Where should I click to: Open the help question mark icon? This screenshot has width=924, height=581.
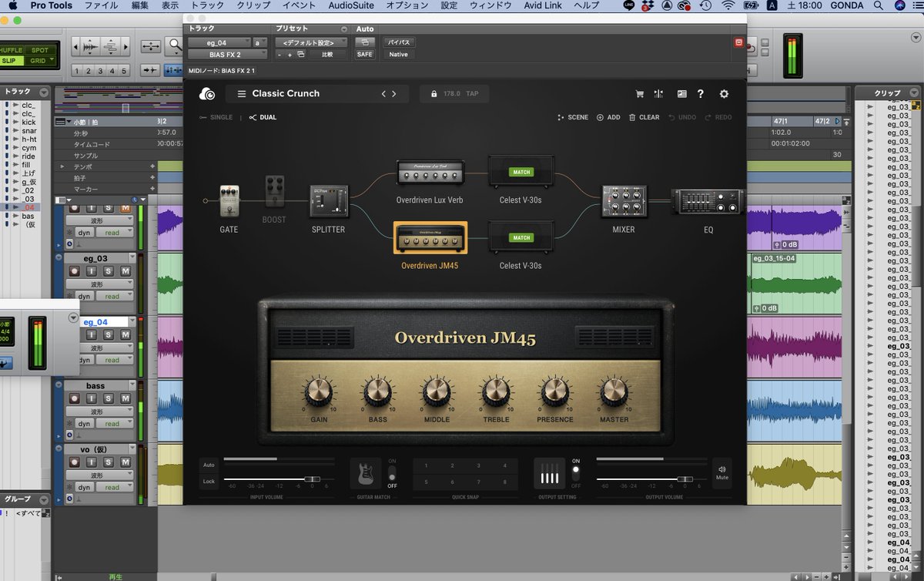point(701,94)
